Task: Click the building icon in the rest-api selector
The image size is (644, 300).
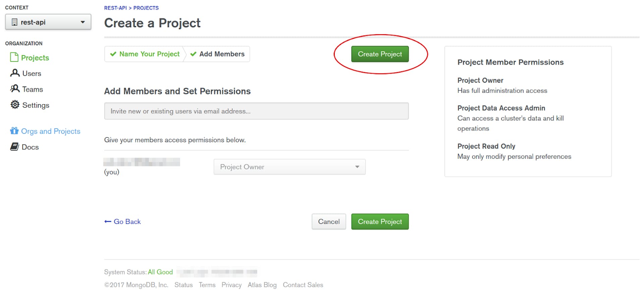Action: [14, 22]
